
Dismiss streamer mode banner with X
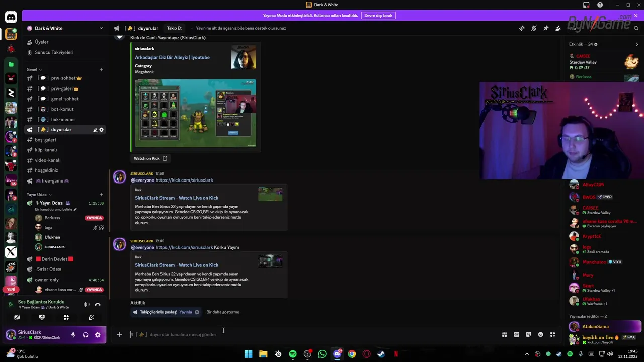pyautogui.click(x=636, y=16)
